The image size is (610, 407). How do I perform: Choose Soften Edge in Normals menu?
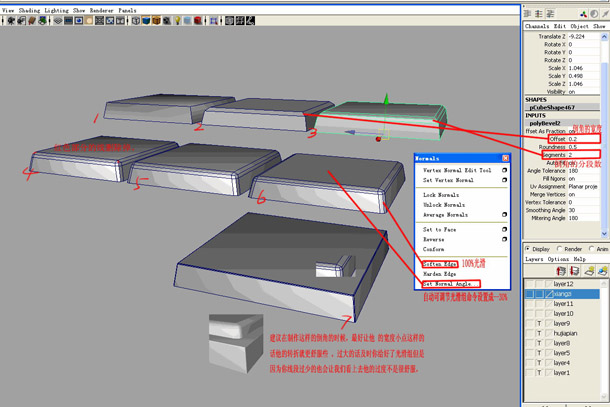point(440,264)
